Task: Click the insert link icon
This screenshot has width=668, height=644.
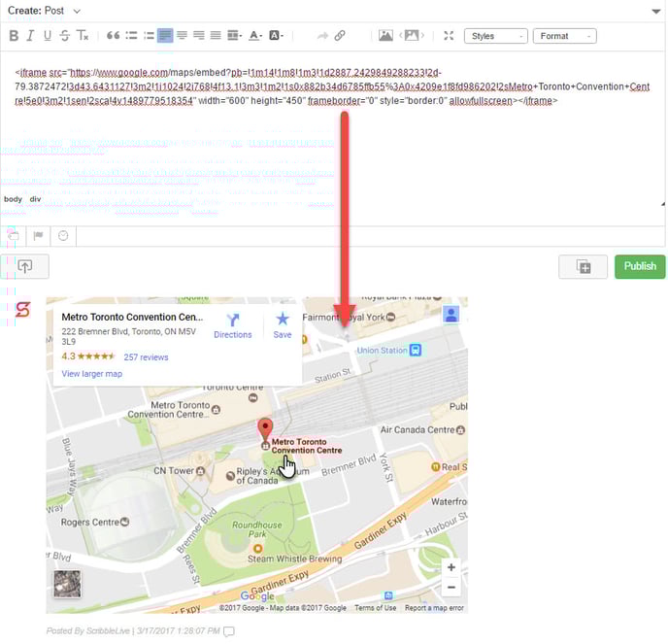Action: pyautogui.click(x=340, y=35)
